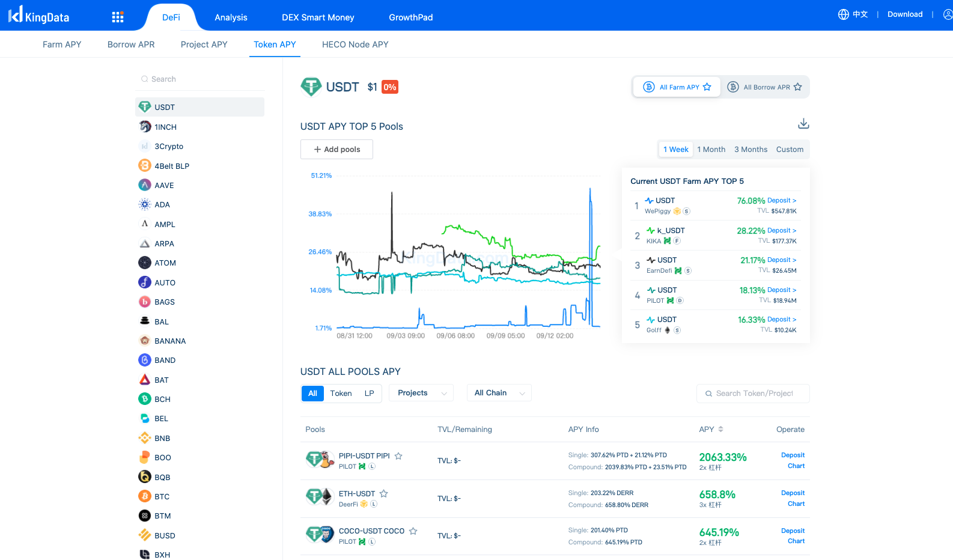This screenshot has height=560, width=953.
Task: Open Chart for COCO-USDT COCO pool
Action: tap(796, 541)
